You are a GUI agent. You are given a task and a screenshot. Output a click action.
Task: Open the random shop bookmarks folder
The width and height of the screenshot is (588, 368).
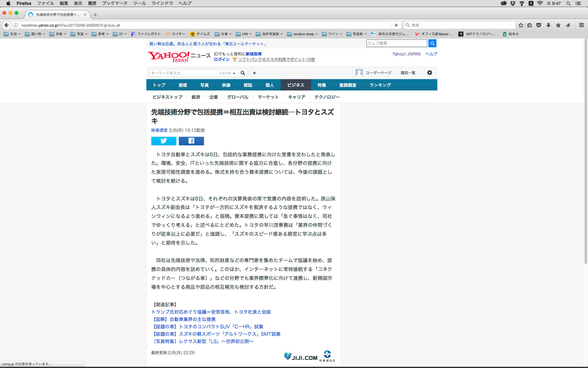click(x=303, y=34)
